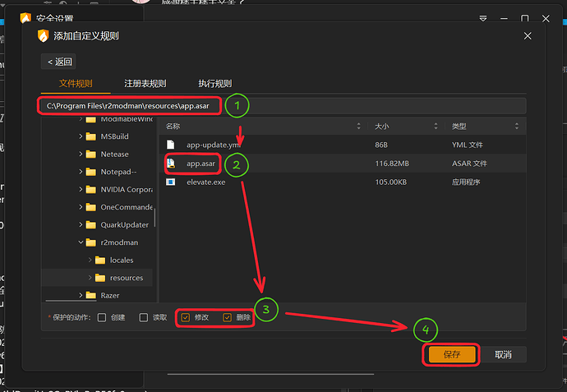Click the MSBuild folder icon
This screenshot has height=392, width=567.
(x=91, y=136)
